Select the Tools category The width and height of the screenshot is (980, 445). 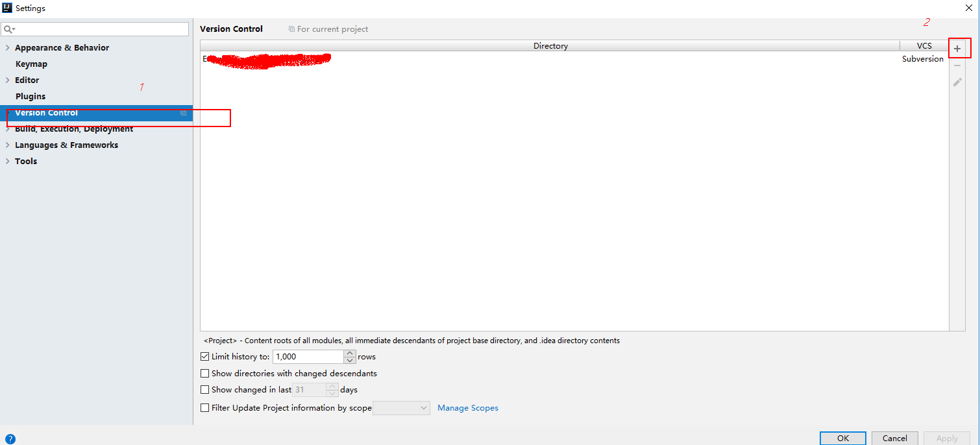(x=26, y=162)
